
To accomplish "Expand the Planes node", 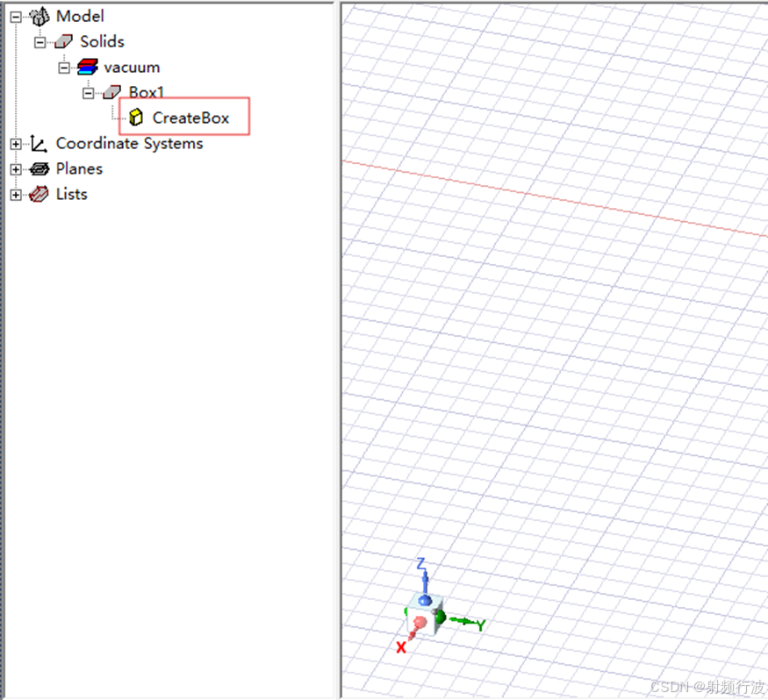I will point(16,169).
